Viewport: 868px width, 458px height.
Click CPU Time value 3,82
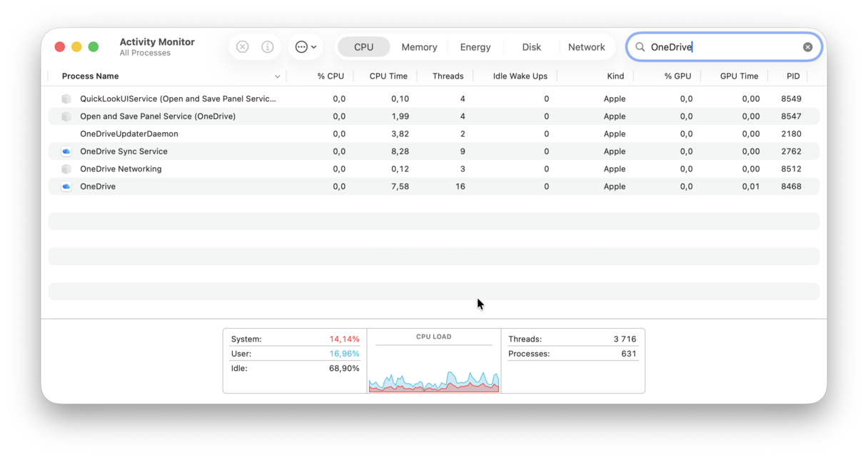point(400,134)
